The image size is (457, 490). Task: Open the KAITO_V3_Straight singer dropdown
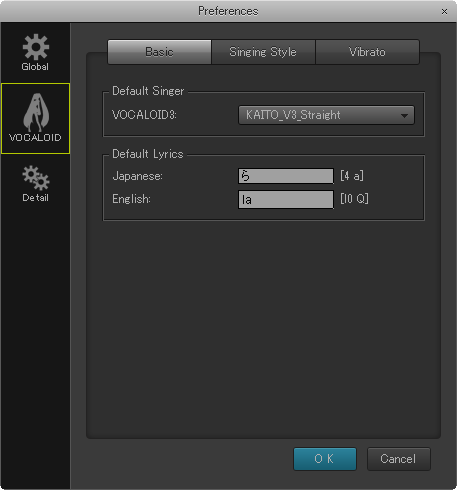[326, 115]
